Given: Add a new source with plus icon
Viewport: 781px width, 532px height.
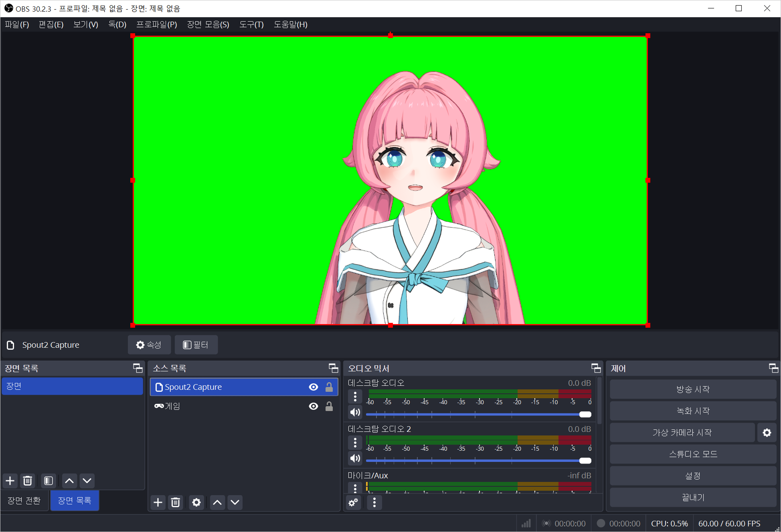Looking at the screenshot, I should tap(158, 502).
